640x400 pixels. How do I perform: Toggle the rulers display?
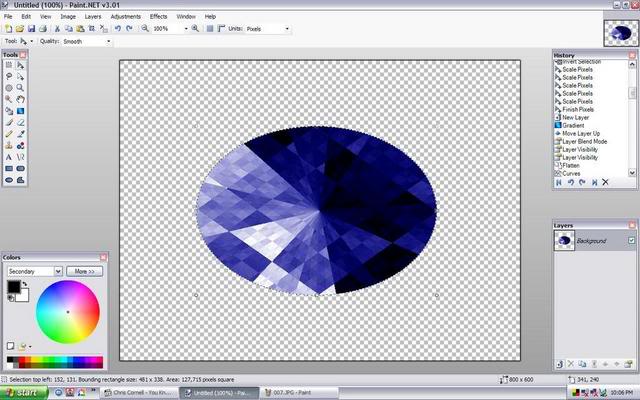pos(221,29)
